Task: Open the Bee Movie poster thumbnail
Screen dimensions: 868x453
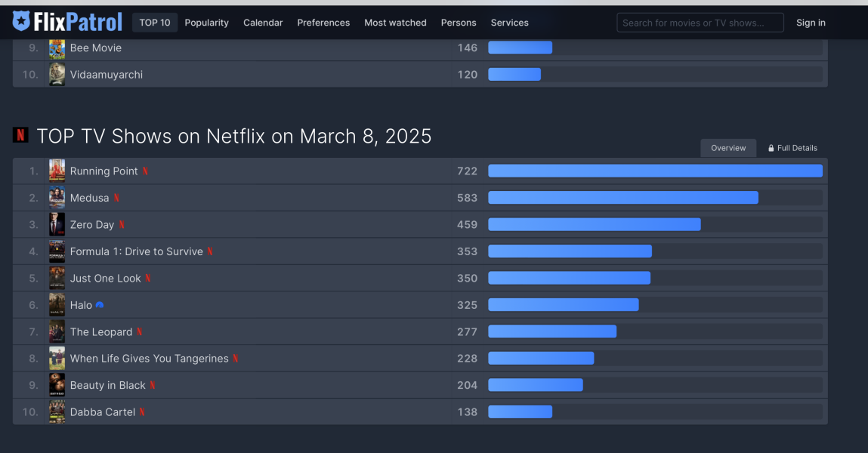Action: click(x=57, y=48)
